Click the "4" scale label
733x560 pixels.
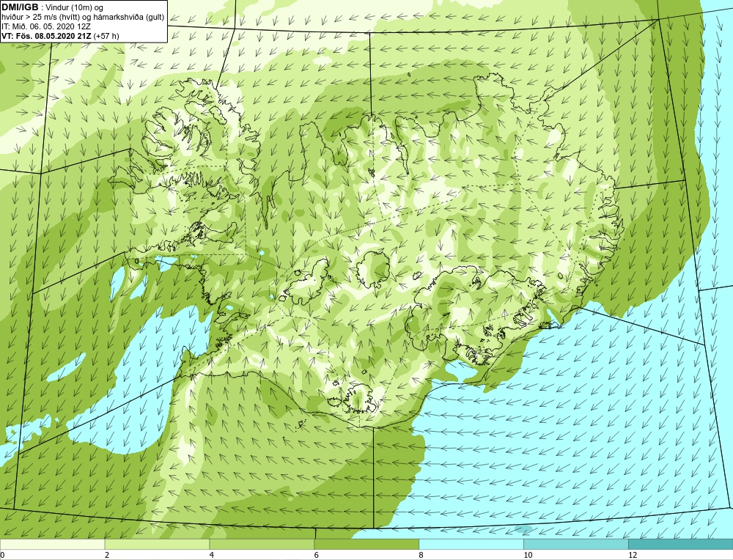click(212, 555)
